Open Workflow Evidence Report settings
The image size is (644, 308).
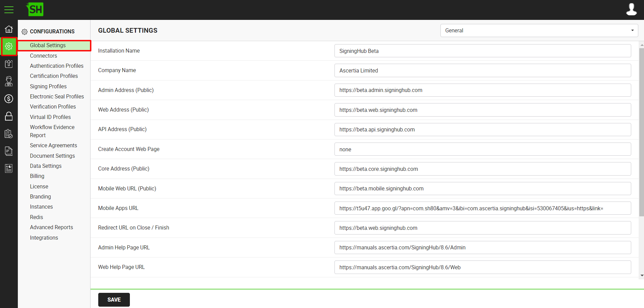coord(52,131)
